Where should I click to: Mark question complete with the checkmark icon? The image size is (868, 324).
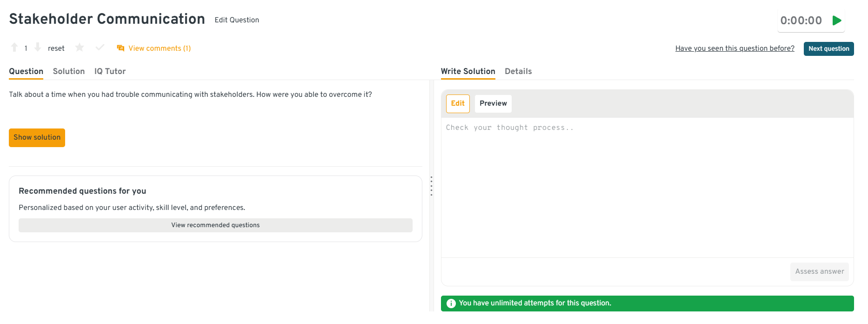[100, 47]
